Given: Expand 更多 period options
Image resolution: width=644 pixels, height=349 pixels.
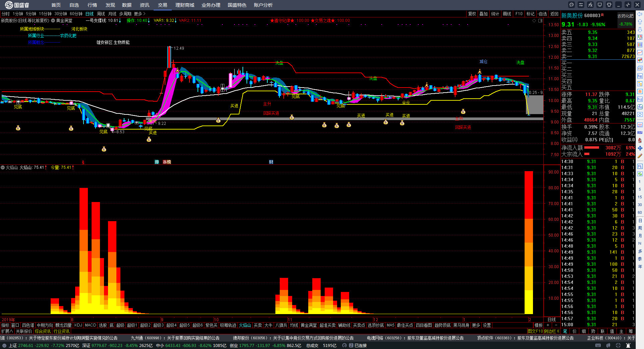Looking at the screenshot, I should click(x=140, y=14).
